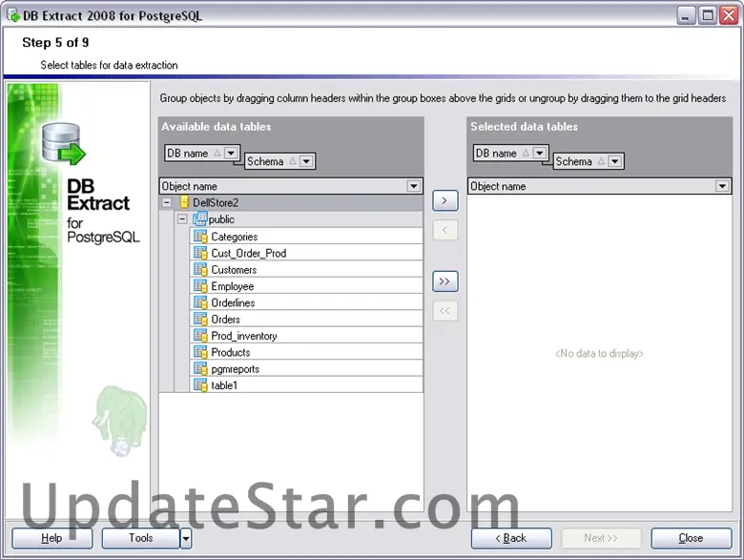Select the Products table row

pyautogui.click(x=306, y=352)
